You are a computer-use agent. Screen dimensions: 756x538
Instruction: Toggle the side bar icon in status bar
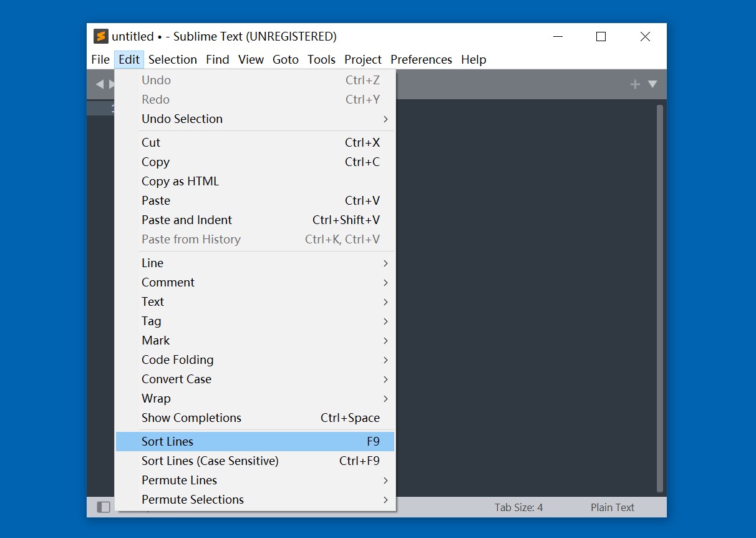tap(104, 507)
